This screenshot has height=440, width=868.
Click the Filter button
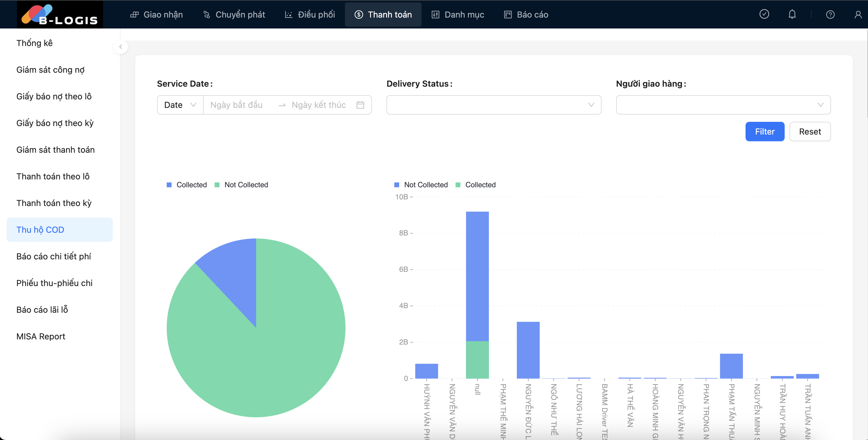tap(765, 132)
